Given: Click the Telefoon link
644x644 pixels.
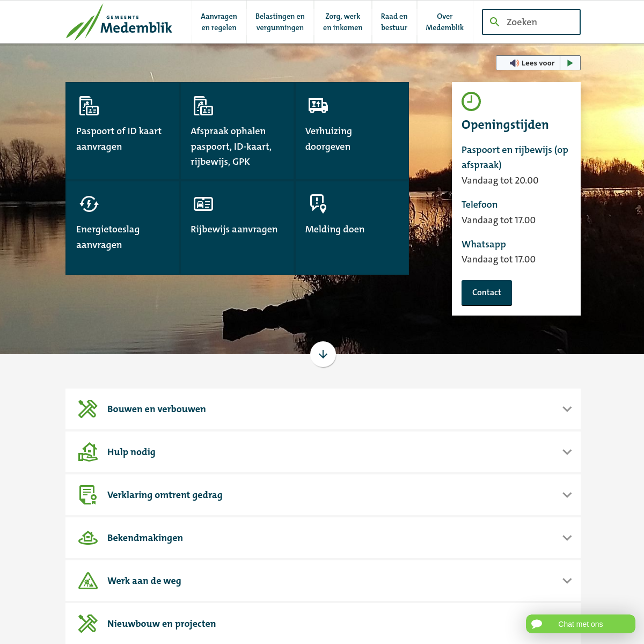Looking at the screenshot, I should (x=480, y=204).
